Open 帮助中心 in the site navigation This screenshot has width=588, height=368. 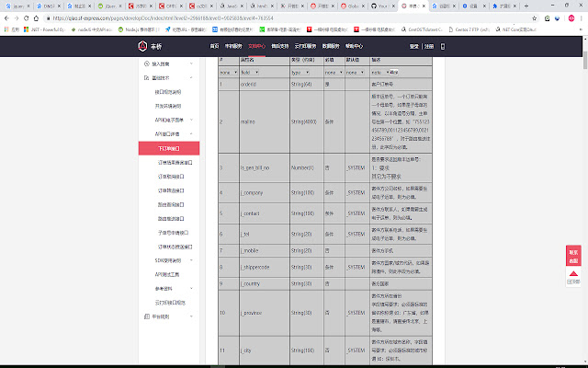pos(354,46)
